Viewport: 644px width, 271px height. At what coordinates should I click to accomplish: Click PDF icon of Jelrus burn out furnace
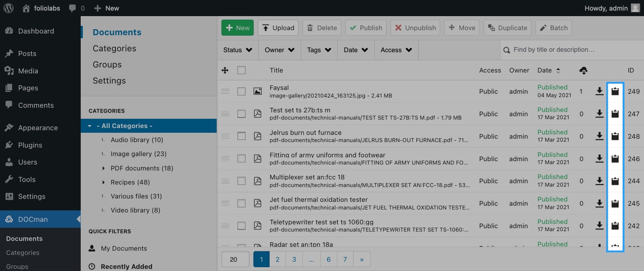(x=257, y=136)
